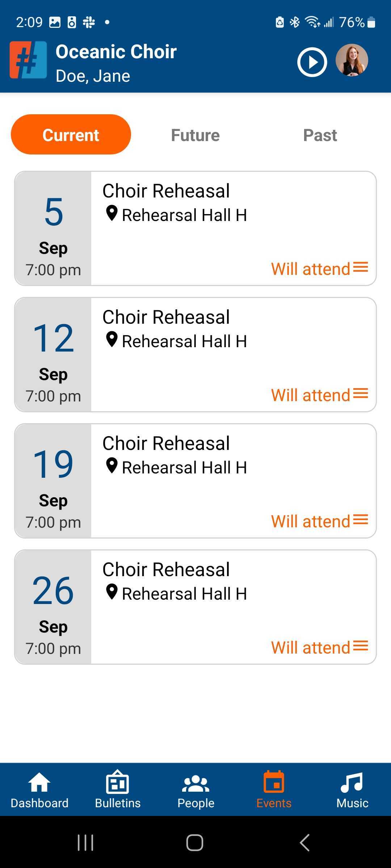Tap the circular play button in header
Viewport: 391px width, 868px height.
(x=312, y=62)
